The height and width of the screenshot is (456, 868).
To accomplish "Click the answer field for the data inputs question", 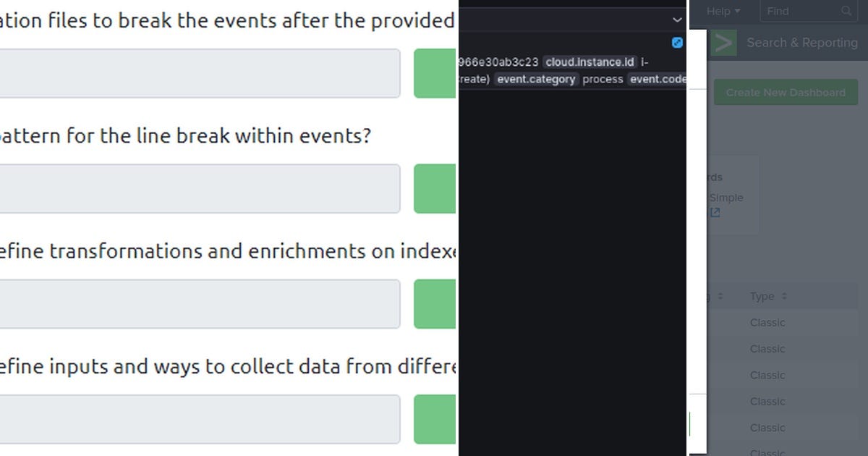I will 200,419.
